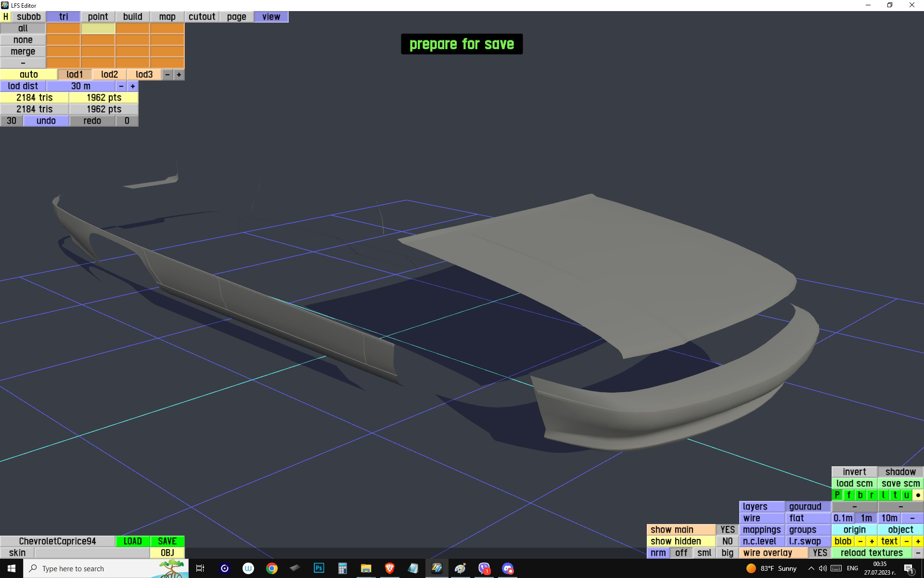
Task: Click reload textures button
Action: click(871, 553)
